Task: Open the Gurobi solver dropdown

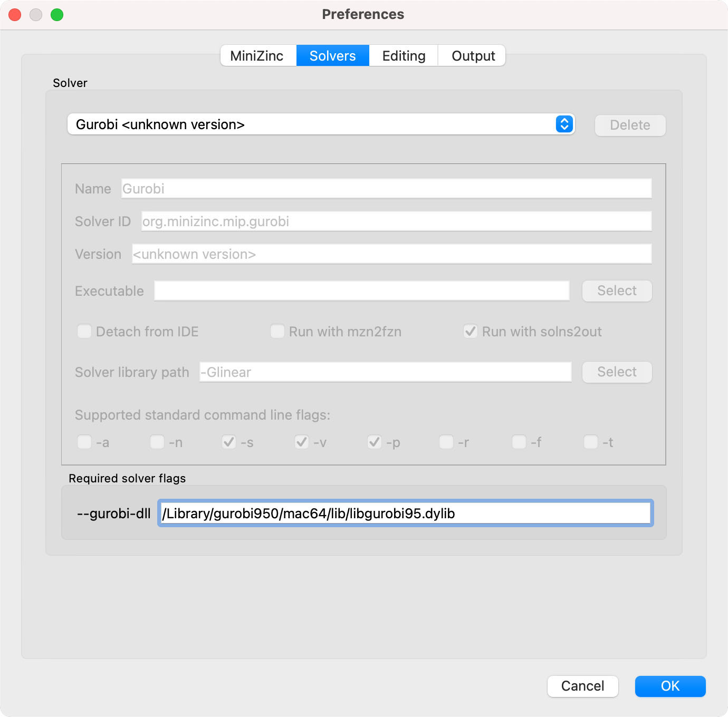Action: (321, 124)
